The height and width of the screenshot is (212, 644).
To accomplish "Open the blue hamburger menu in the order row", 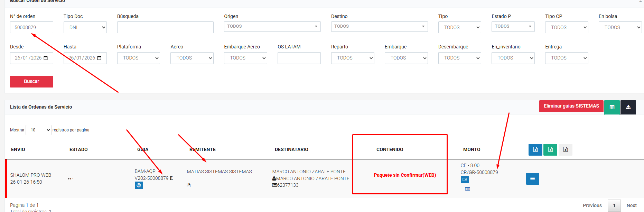I will (x=532, y=179).
